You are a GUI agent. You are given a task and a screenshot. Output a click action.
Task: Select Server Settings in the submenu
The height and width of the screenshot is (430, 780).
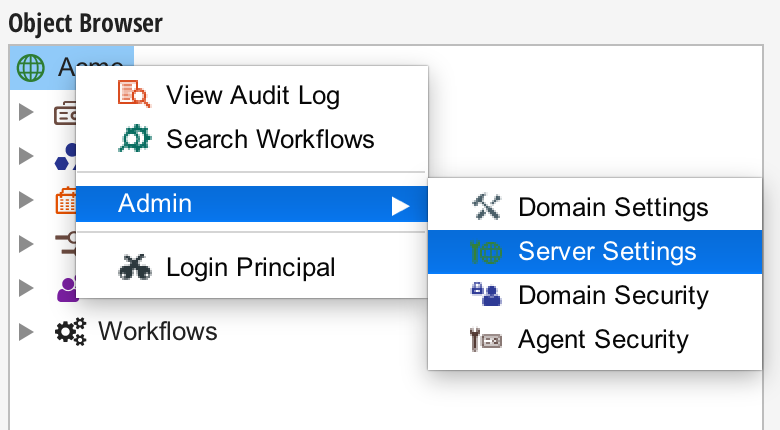point(607,251)
